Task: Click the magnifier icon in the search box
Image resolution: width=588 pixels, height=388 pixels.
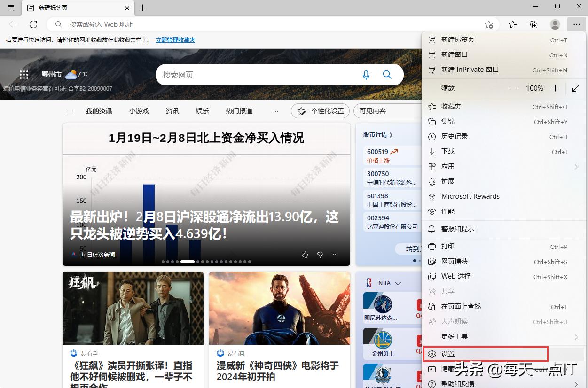Action: pos(386,74)
